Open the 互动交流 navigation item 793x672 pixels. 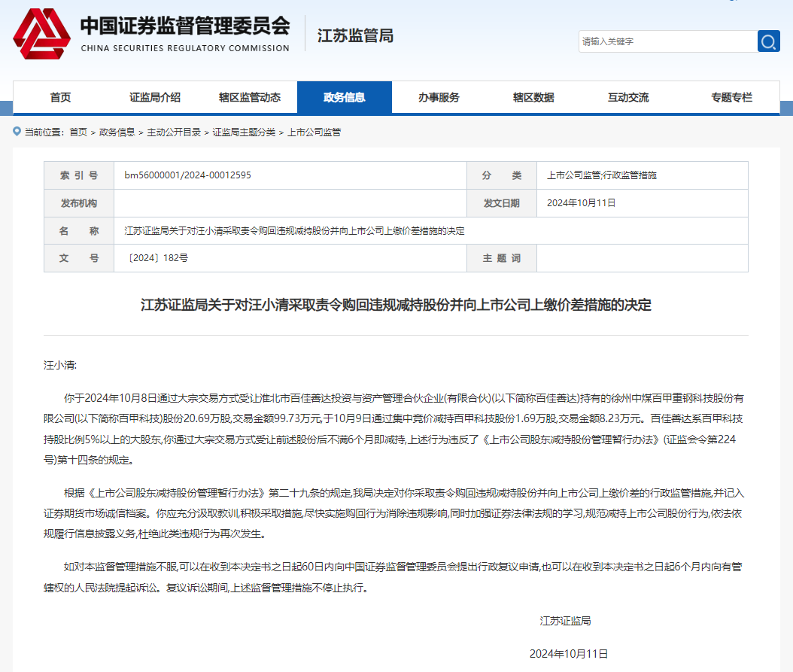pos(628,97)
